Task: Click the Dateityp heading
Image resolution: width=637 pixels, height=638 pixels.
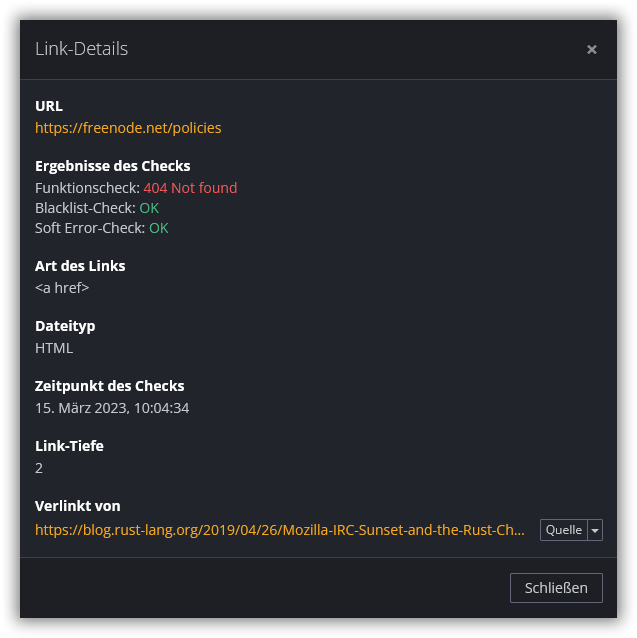Action: coord(65,326)
